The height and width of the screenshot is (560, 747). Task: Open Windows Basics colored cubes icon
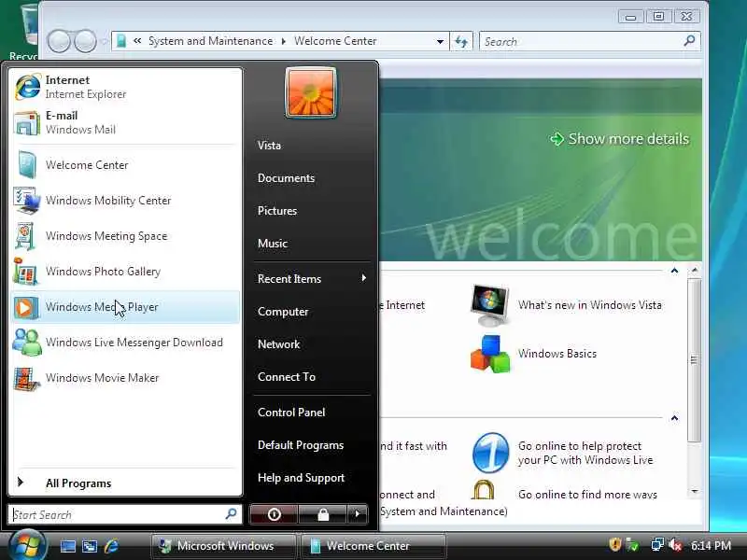point(489,354)
